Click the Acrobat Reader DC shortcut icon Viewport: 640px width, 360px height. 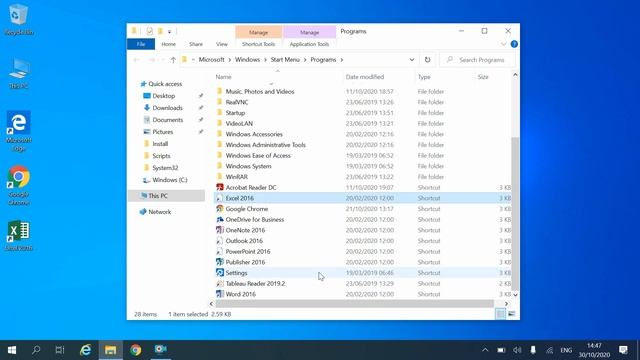click(x=220, y=187)
